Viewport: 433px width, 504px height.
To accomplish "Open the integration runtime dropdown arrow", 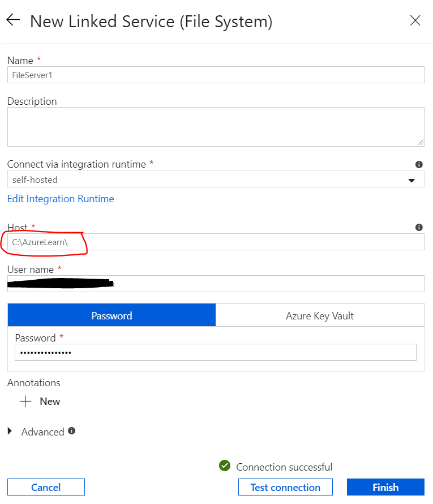I will point(411,180).
